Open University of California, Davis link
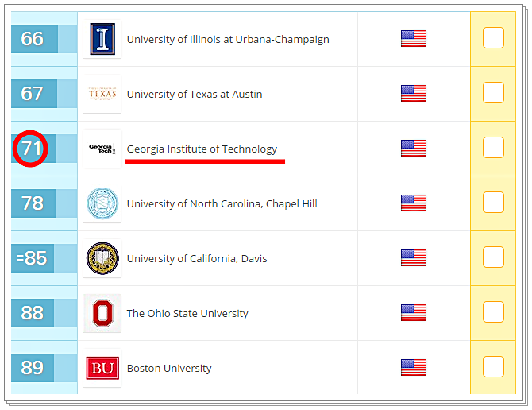 click(x=197, y=258)
